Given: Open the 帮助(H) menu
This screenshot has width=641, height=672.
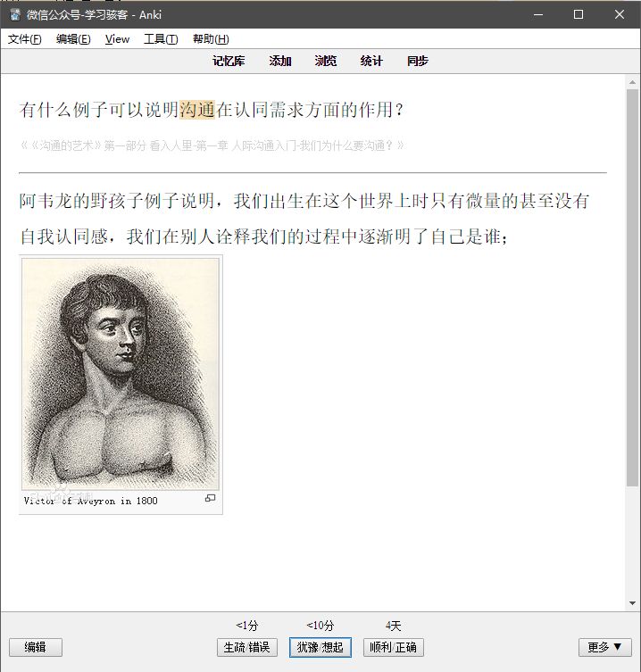Looking at the screenshot, I should (211, 39).
